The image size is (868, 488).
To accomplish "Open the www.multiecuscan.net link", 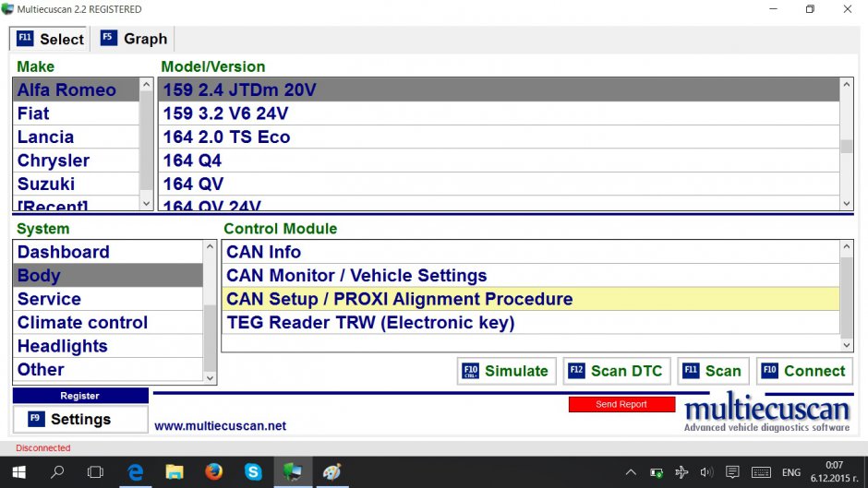I will coord(220,426).
